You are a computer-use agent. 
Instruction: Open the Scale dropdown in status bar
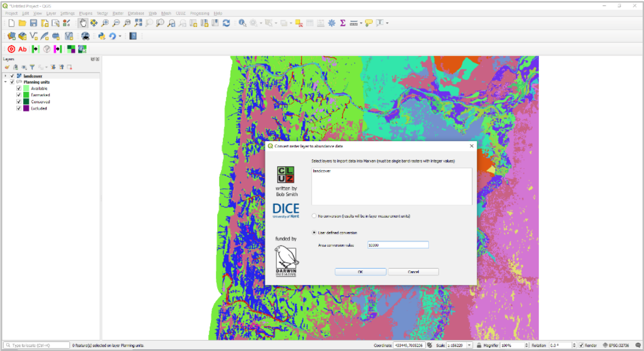tap(469, 346)
